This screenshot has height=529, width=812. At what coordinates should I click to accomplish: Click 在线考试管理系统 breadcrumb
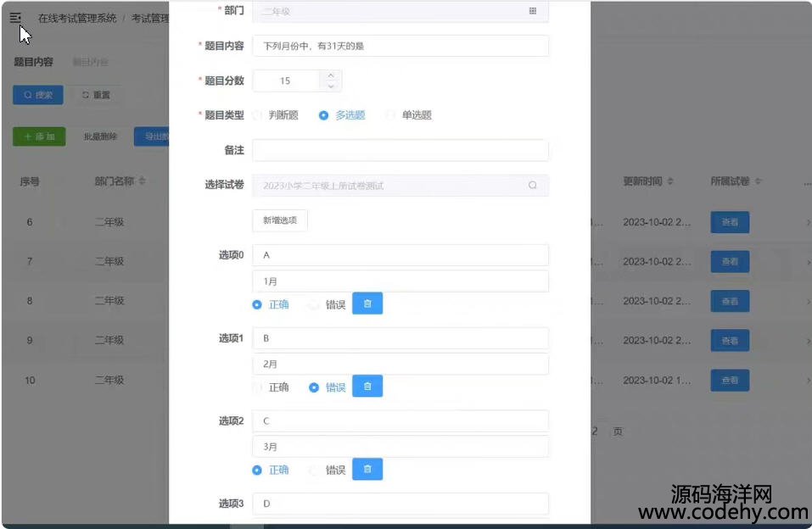click(x=77, y=18)
